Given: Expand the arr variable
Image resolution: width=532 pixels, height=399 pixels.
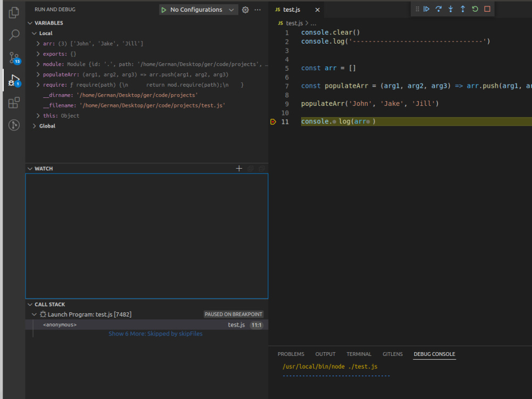Looking at the screenshot, I should (38, 44).
